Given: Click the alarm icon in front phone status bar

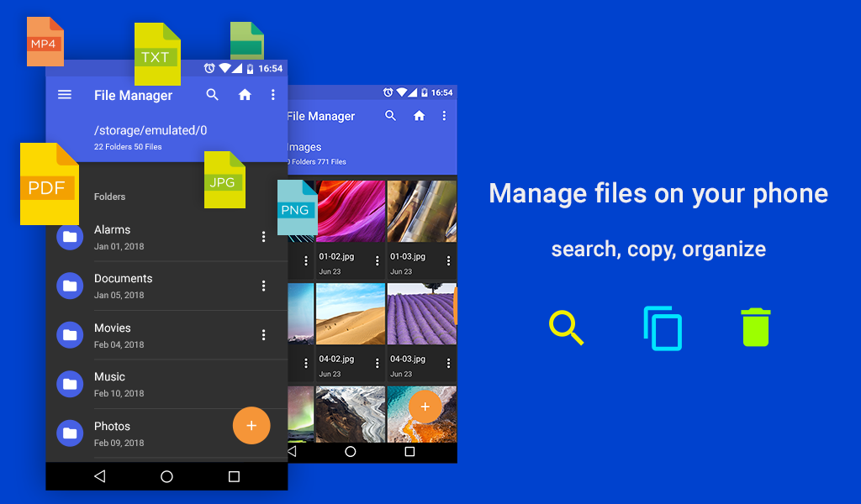Looking at the screenshot, I should coord(209,68).
